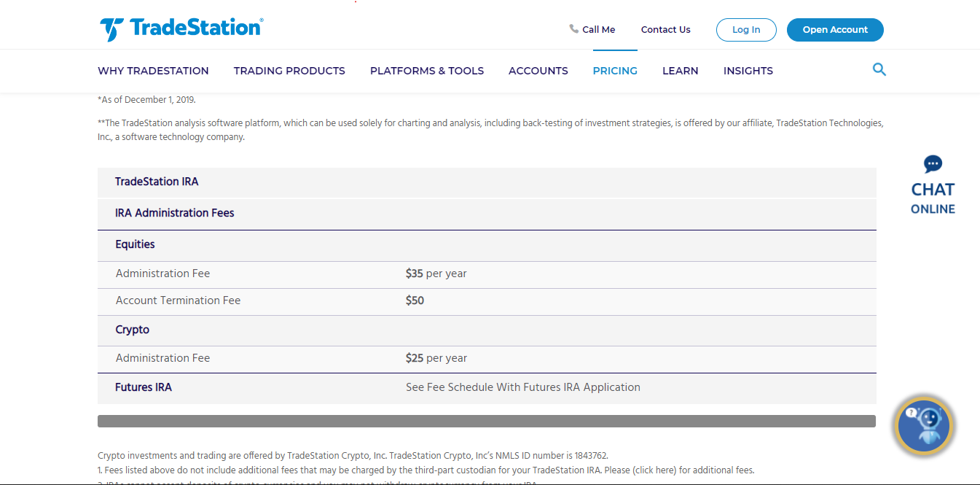Open the Learn menu
Image resolution: width=980 pixels, height=485 pixels.
[x=681, y=71]
